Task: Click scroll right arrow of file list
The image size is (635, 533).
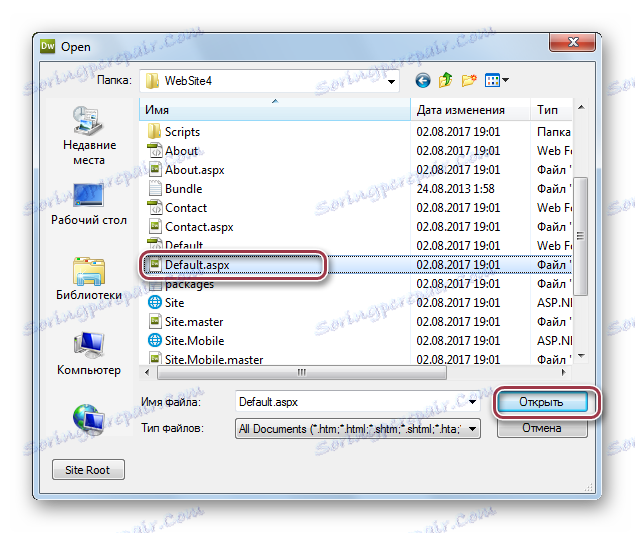Action: coord(563,372)
